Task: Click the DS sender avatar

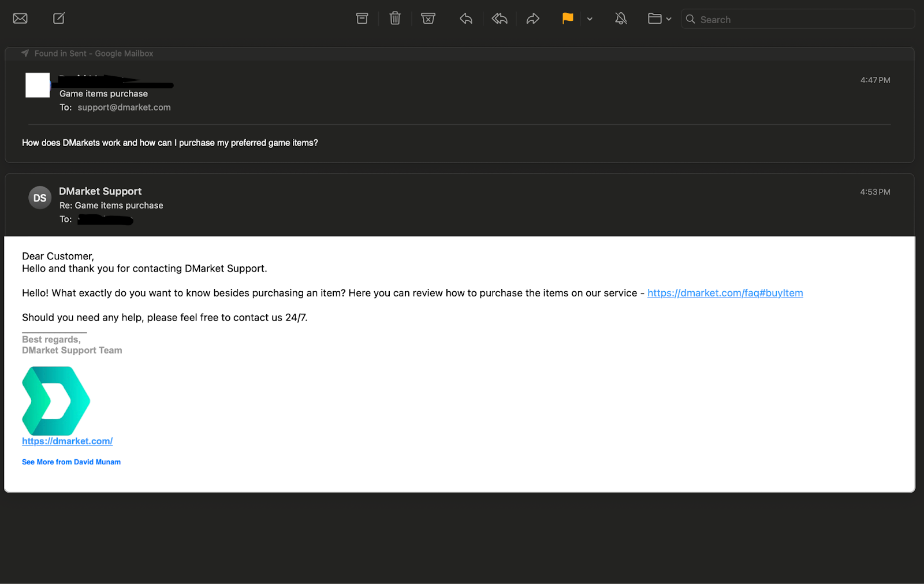Action: pyautogui.click(x=40, y=198)
